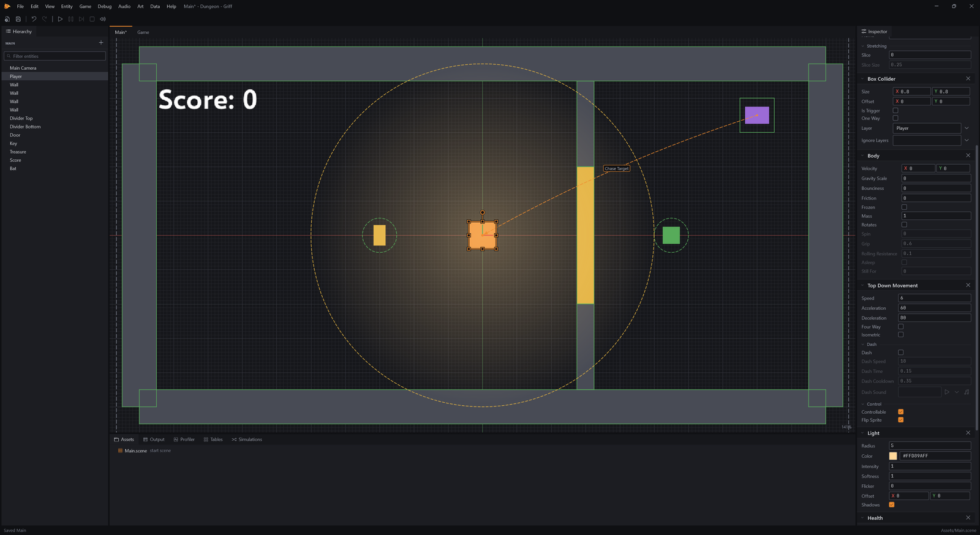Remove the Box Collider component

(968, 78)
